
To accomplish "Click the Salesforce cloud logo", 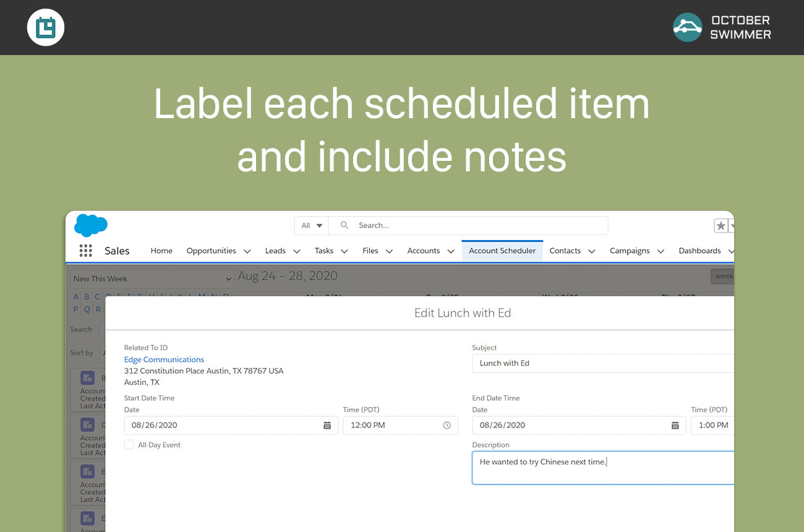I will 91,225.
